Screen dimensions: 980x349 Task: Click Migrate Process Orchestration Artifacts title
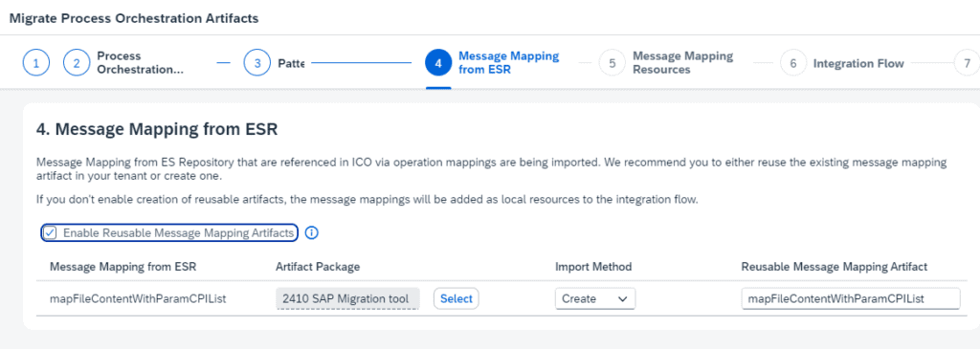tap(134, 18)
